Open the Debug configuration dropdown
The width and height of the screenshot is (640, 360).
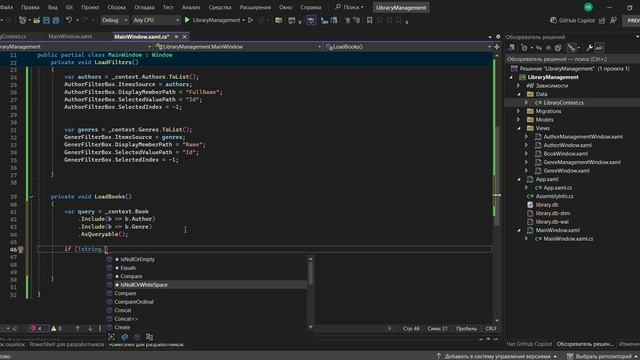tap(114, 20)
